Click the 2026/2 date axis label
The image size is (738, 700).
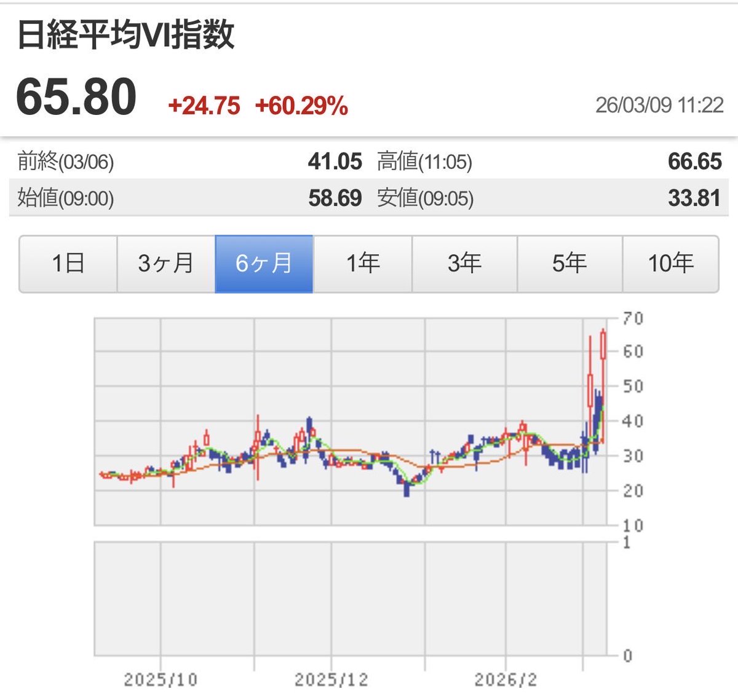pos(506,680)
